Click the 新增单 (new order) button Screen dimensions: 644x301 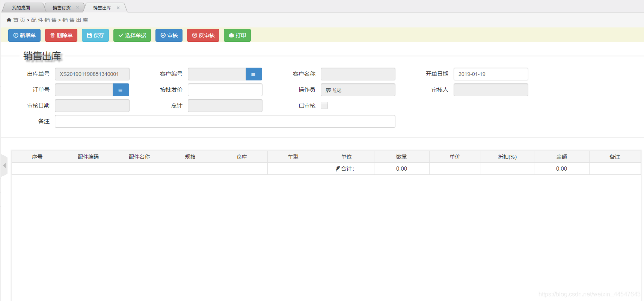click(24, 35)
